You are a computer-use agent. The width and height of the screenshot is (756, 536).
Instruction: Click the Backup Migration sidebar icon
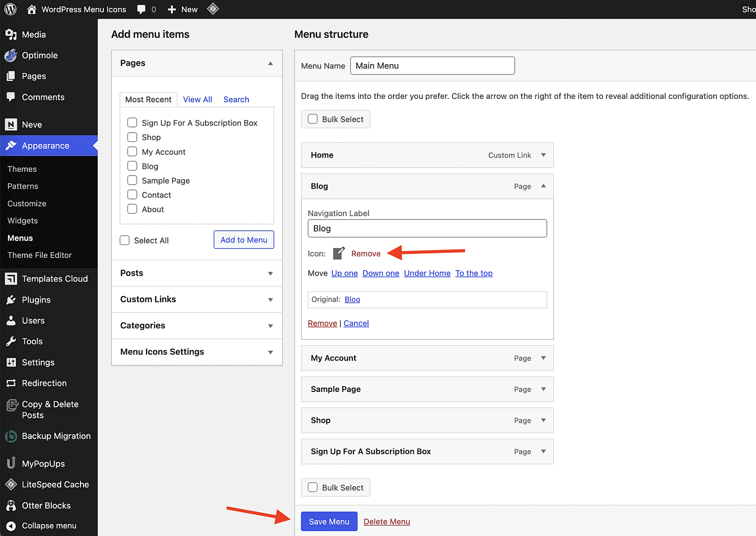coord(11,436)
